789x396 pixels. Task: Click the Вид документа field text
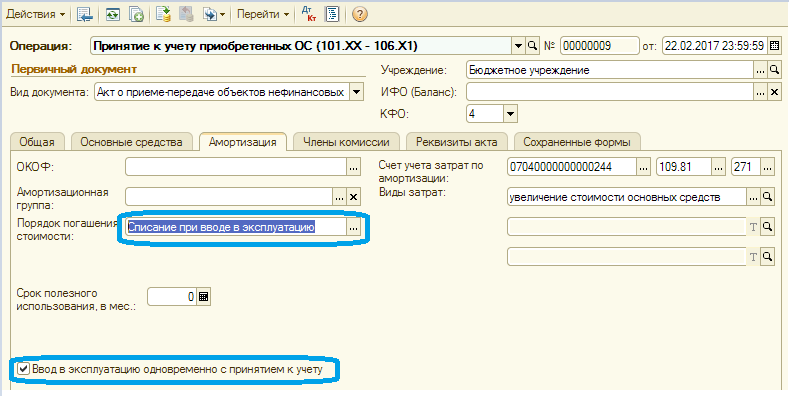click(x=221, y=92)
